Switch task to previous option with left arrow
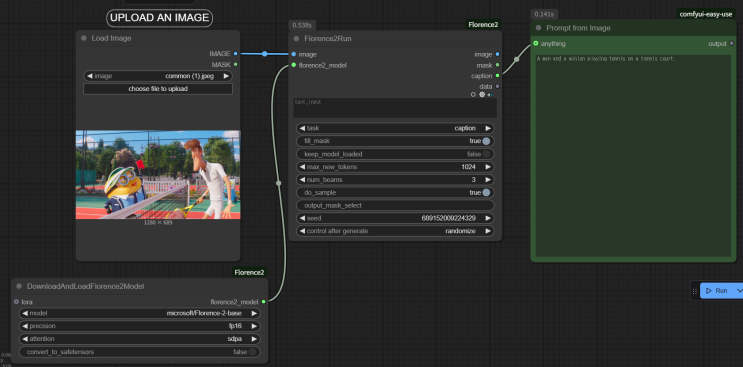743x367 pixels. (302, 128)
